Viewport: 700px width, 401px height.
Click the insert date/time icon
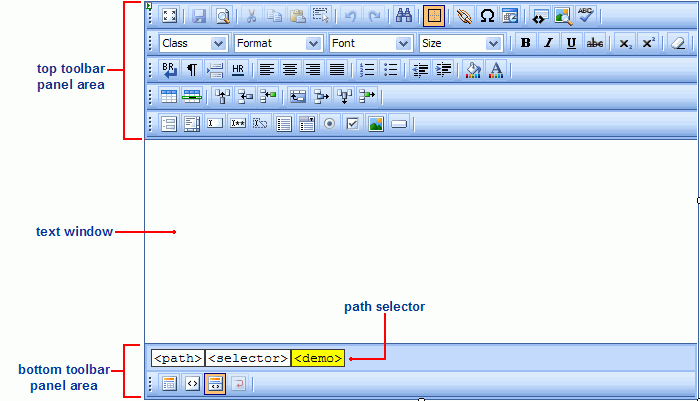click(510, 16)
